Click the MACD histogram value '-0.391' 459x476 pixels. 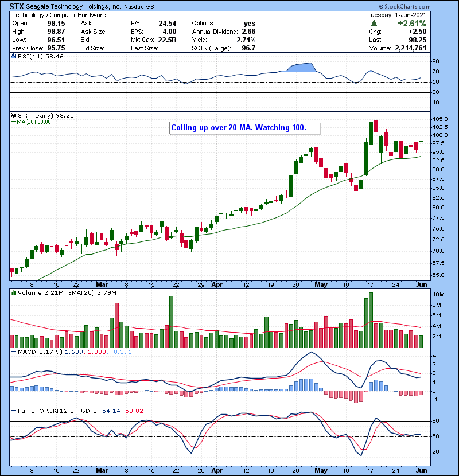tap(121, 352)
